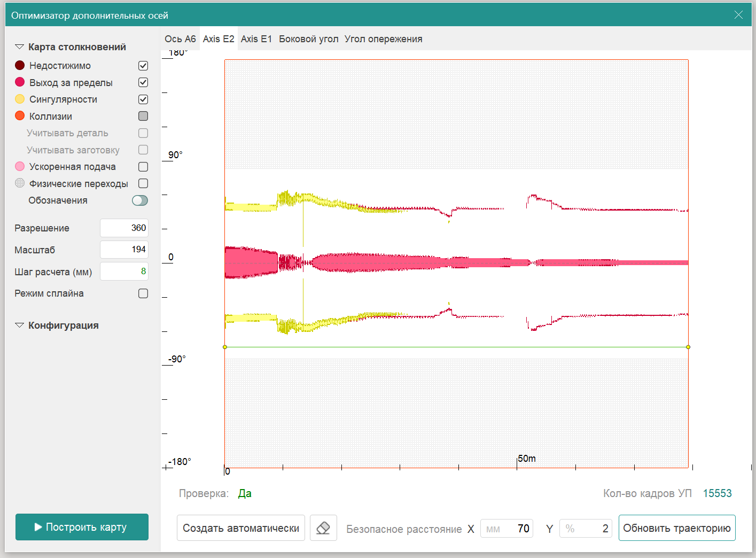Click the safe distance X field
The width and height of the screenshot is (756, 558).
[506, 529]
